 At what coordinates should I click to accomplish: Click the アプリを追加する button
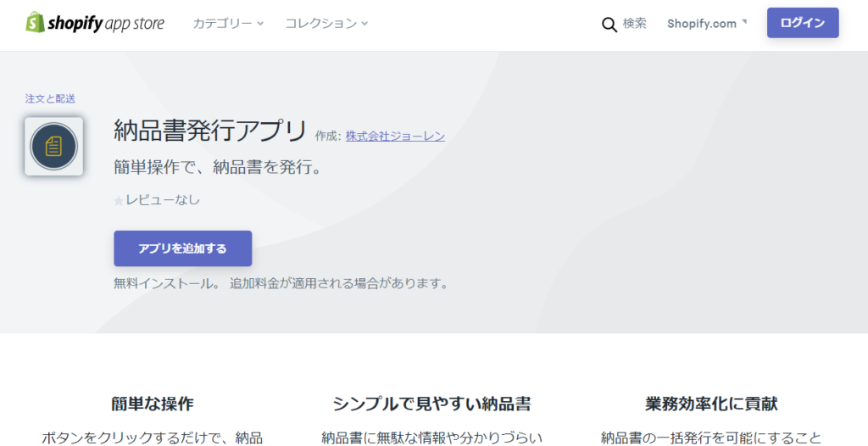pos(183,248)
